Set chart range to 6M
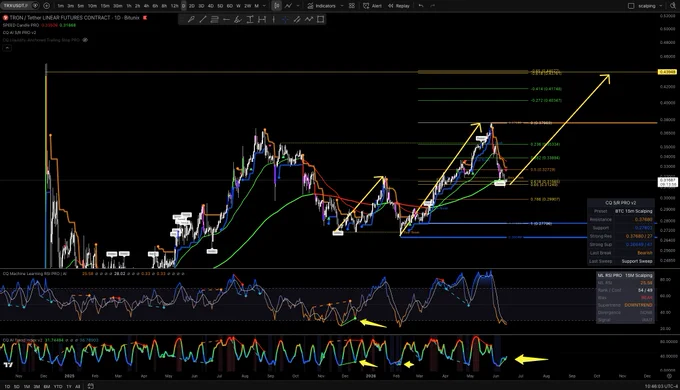This screenshot has height=390, width=680. pos(47,386)
